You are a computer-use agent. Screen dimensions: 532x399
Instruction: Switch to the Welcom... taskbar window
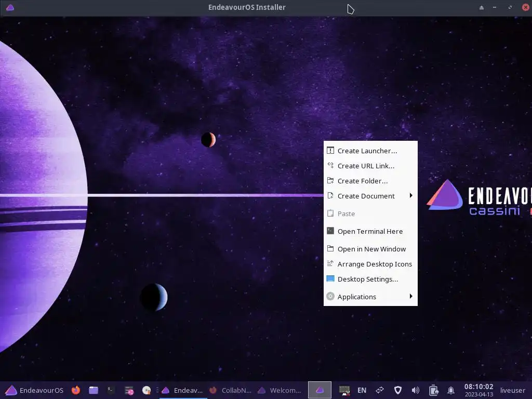280,390
